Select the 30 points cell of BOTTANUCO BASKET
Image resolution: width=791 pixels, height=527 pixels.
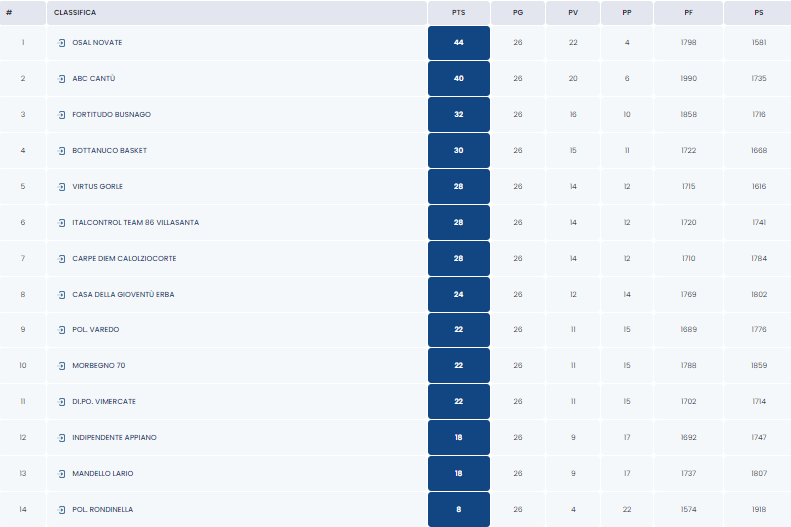click(x=459, y=150)
